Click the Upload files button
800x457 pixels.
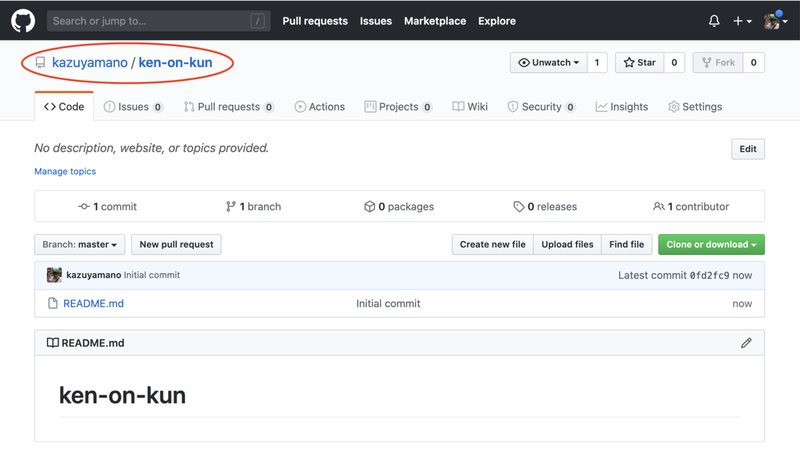567,244
